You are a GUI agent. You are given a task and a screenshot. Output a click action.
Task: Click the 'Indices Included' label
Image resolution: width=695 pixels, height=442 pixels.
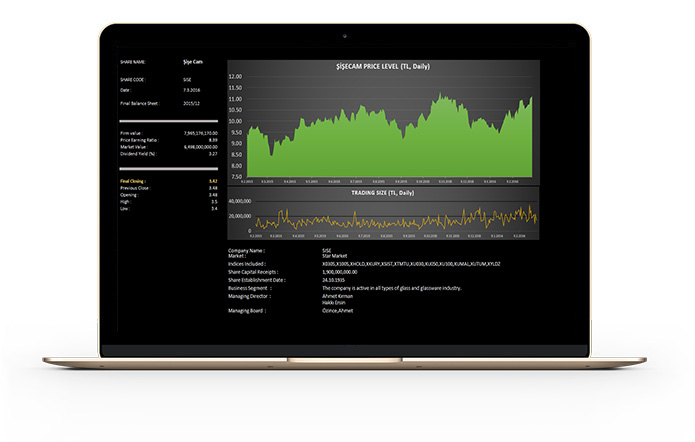pos(247,264)
